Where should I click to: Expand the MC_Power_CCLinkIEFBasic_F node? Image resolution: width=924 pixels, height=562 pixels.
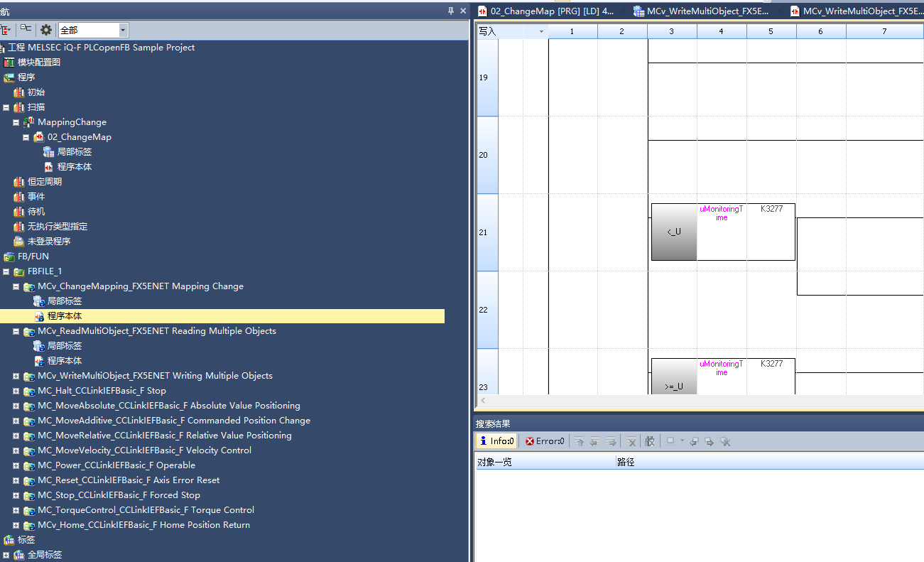point(16,465)
